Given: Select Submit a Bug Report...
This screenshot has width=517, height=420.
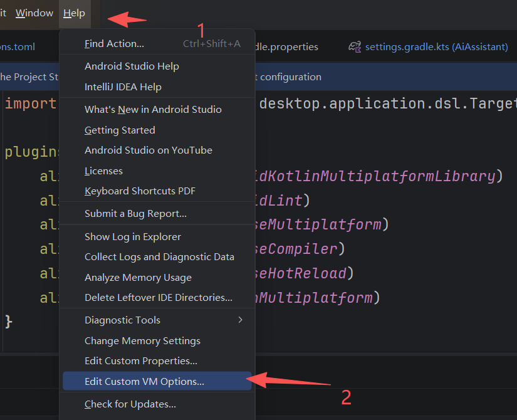Looking at the screenshot, I should [x=157, y=214].
